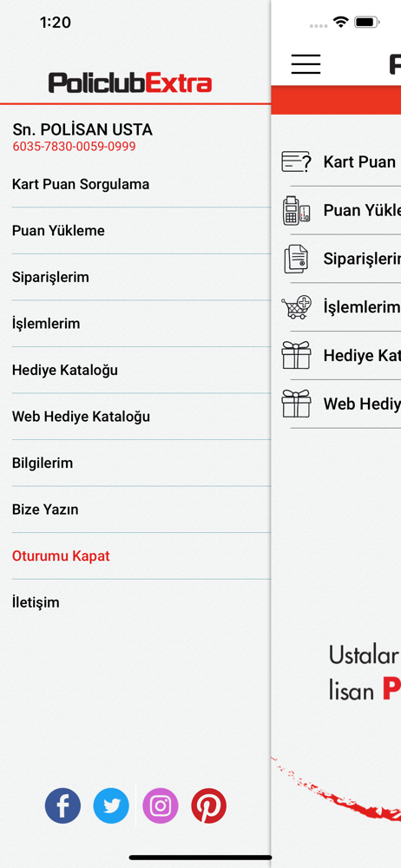Tap the gift box icon beside Hediye Kataloğu
This screenshot has height=868, width=401.
tap(296, 355)
